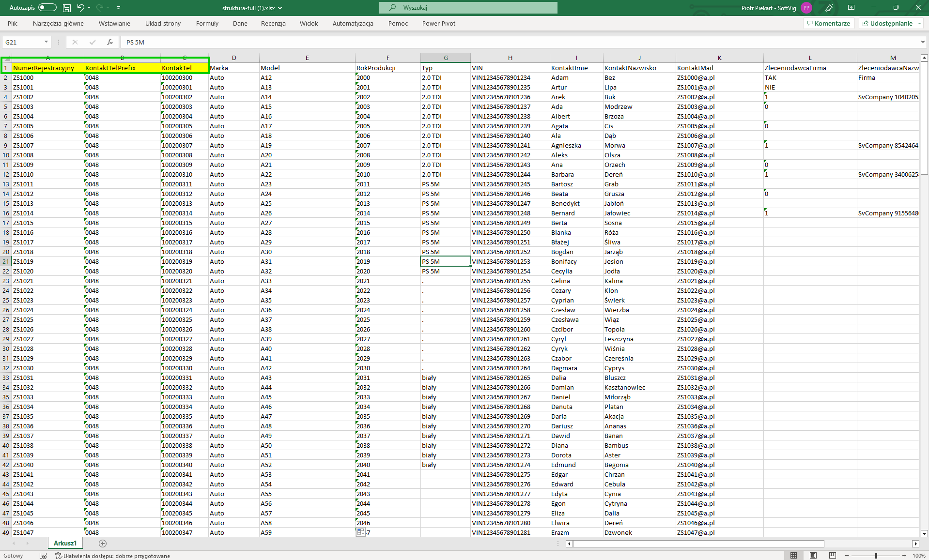Click the Undo arrow icon
The height and width of the screenshot is (560, 929).
click(x=80, y=8)
